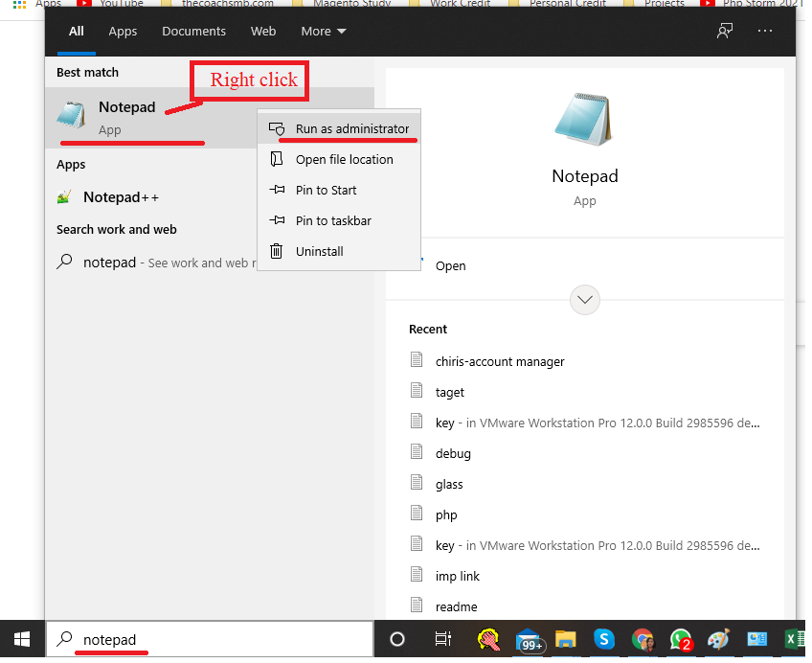Screen dimensions: 812x663
Task: Click Open in the Notepad preview pane
Action: tap(450, 266)
